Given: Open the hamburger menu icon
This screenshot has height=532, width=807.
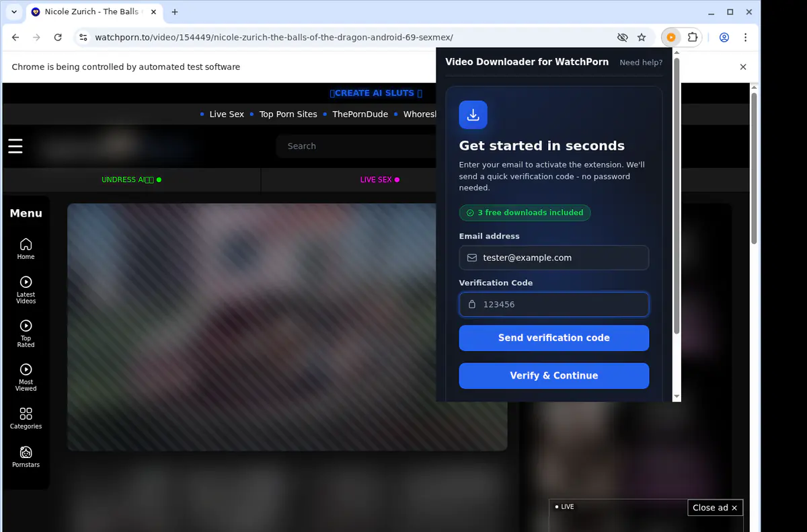Looking at the screenshot, I should [15, 146].
